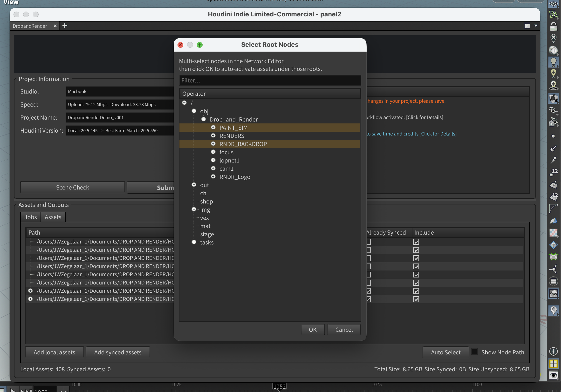Click the Scene Check button
This screenshot has height=392, width=561.
point(72,187)
